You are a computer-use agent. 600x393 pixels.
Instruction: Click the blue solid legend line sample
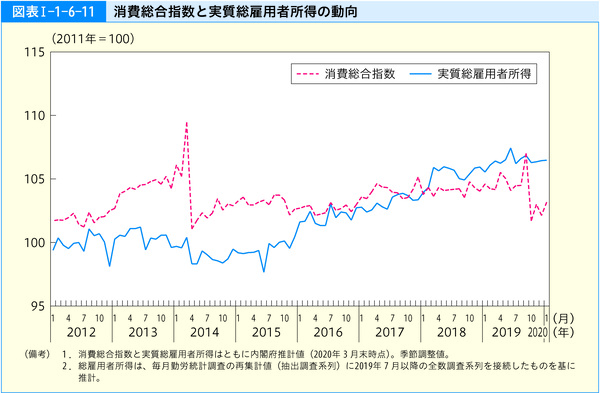coord(421,74)
